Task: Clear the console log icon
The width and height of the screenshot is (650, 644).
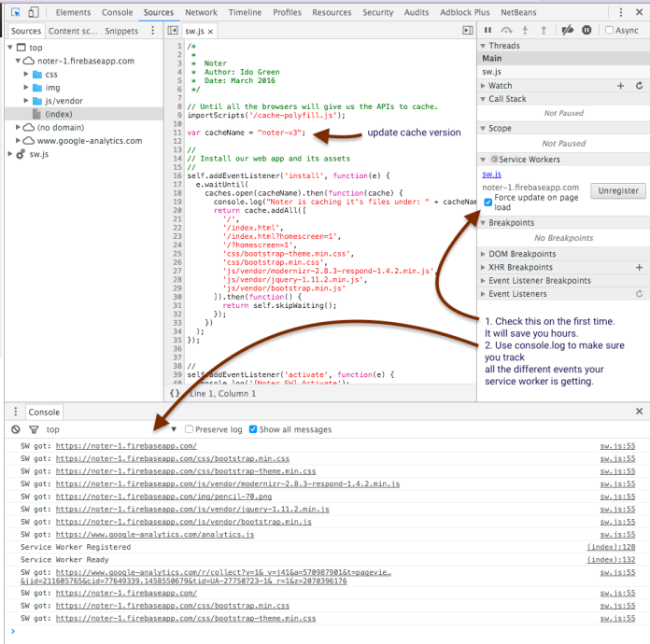Action: tap(15, 429)
